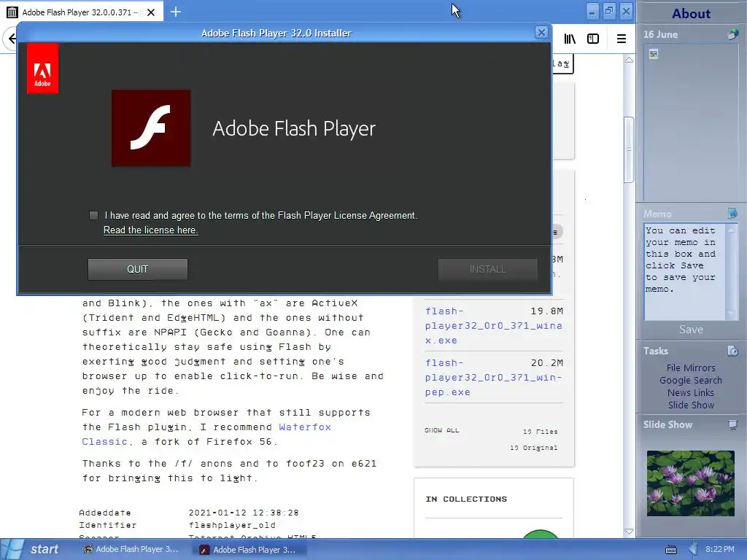Close the Adobe Flash Player browser tab
747x560 pixels.
tap(151, 12)
